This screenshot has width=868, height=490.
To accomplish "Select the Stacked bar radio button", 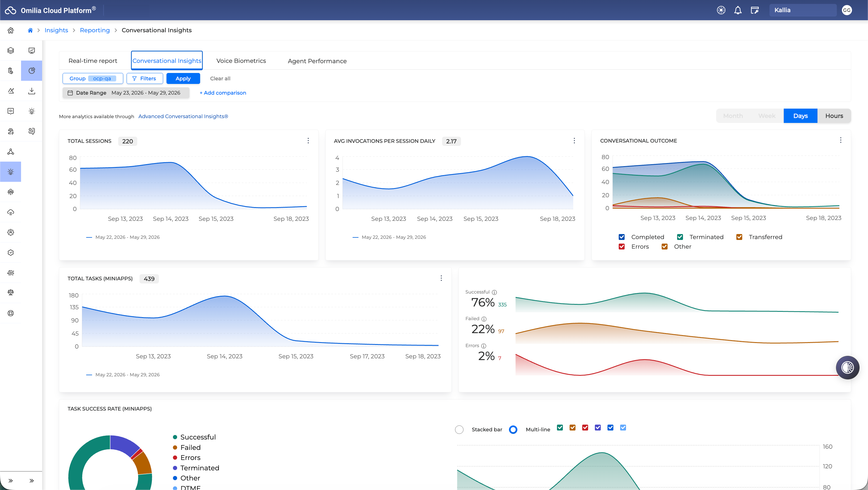I will 459,429.
